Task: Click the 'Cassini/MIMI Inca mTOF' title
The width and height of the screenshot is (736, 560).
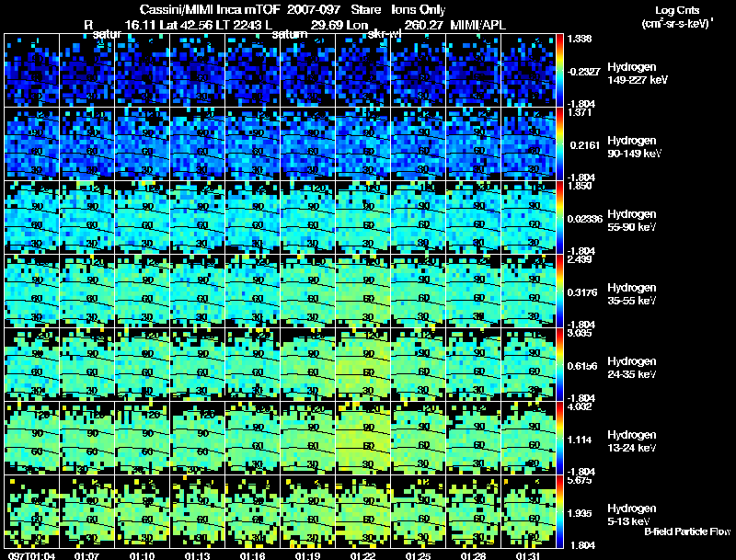Action: [x=210, y=9]
